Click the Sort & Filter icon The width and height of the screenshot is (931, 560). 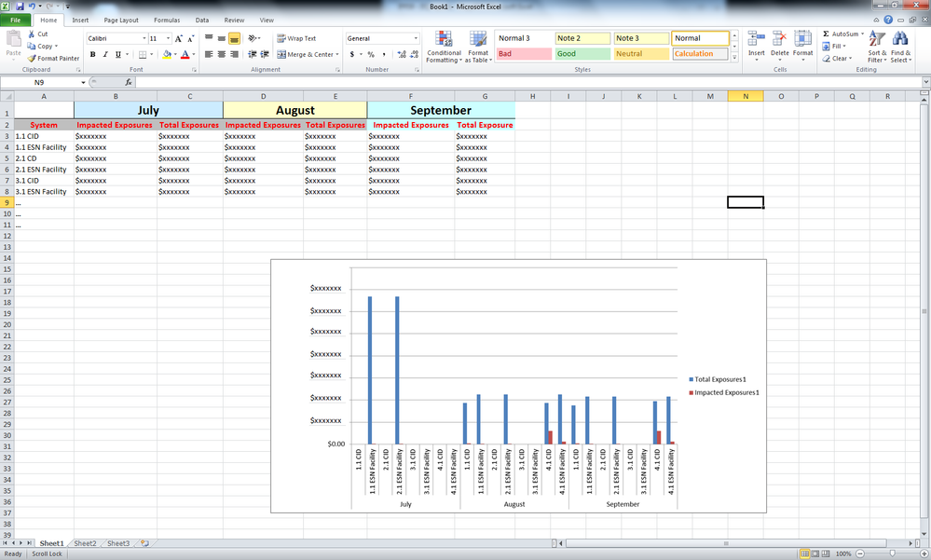pyautogui.click(x=877, y=39)
